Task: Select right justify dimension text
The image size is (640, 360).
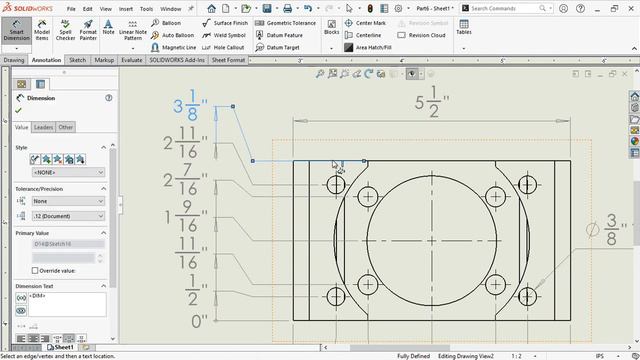Action: click(x=44, y=339)
